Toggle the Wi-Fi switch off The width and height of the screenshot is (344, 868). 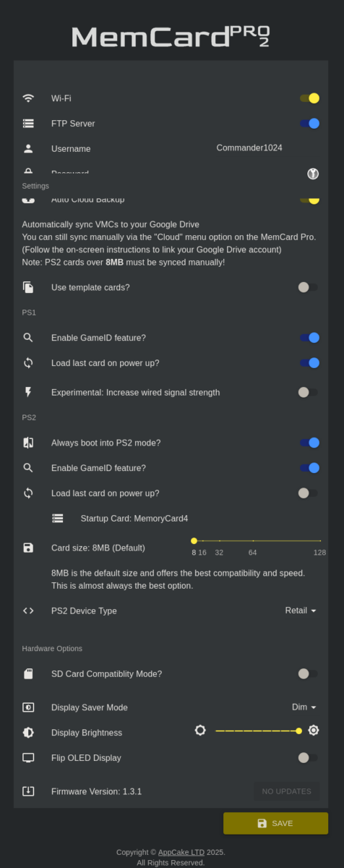309,98
